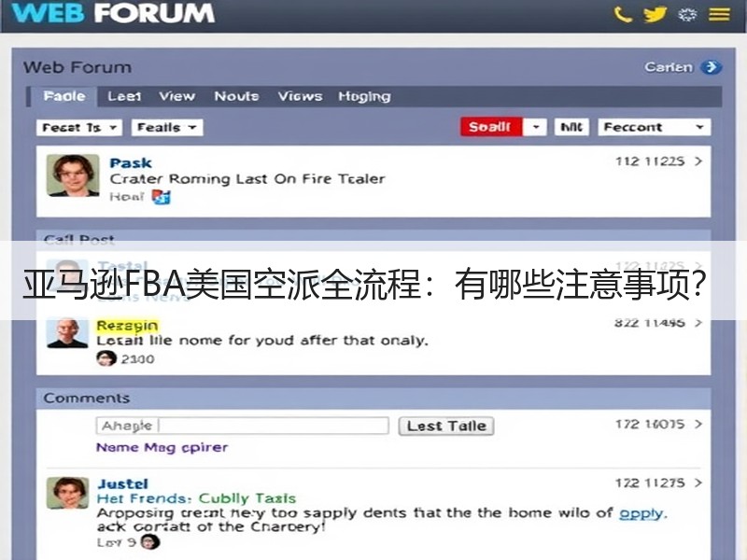The image size is (747, 560).
Task: Open Pask username link
Action: pyautogui.click(x=131, y=162)
